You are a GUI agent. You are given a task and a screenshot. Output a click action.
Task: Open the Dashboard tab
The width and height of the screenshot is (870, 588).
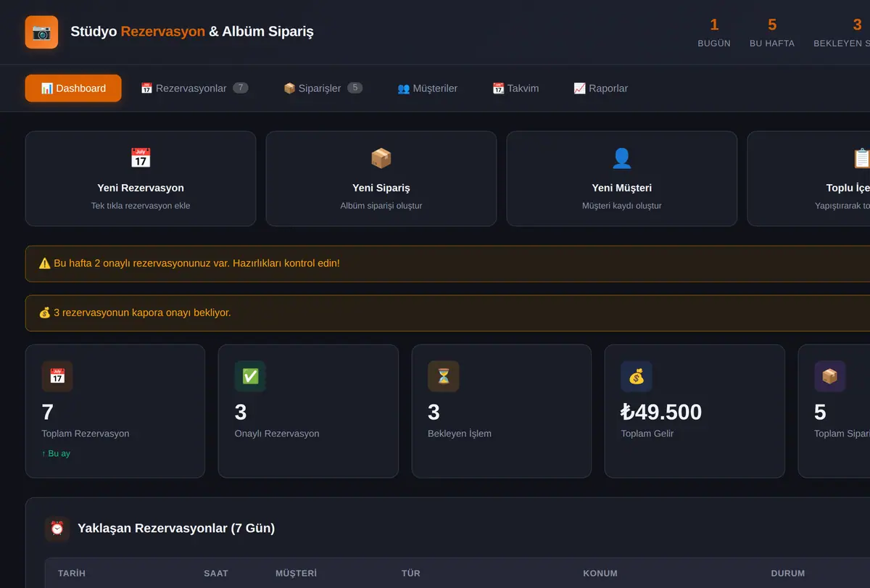pyautogui.click(x=73, y=88)
